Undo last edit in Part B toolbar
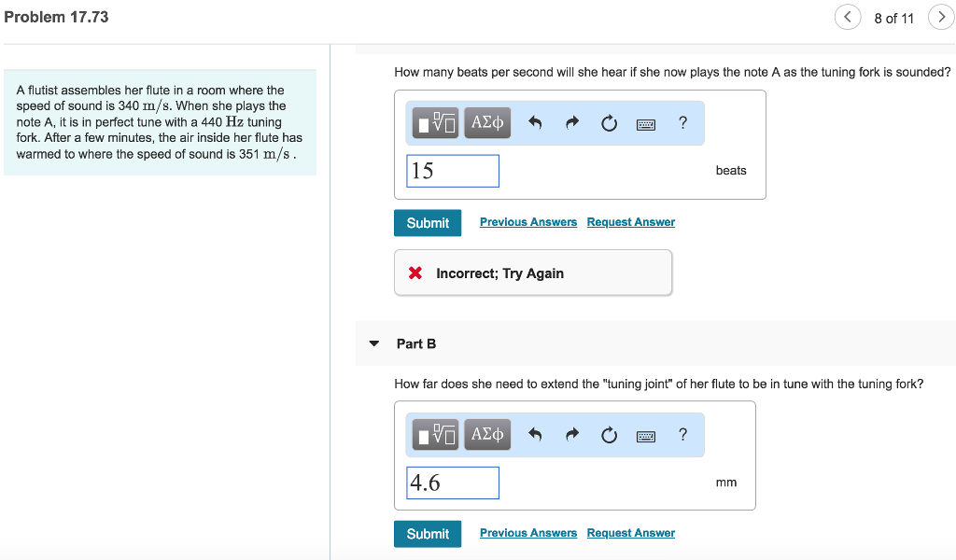The image size is (956, 560). coord(535,435)
